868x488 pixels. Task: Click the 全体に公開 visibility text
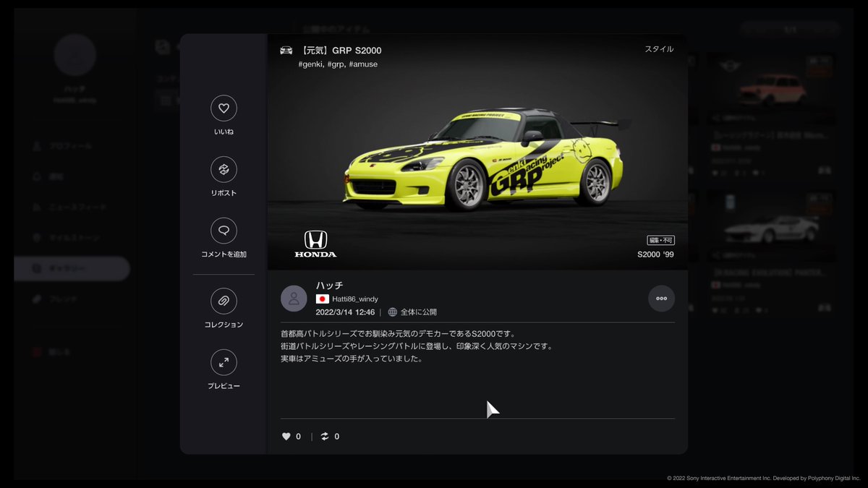(419, 312)
